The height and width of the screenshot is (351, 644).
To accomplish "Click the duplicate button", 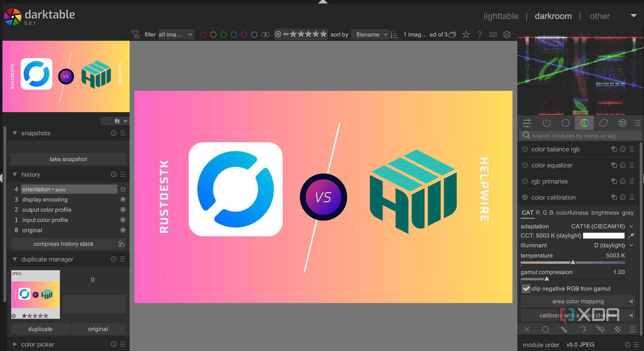I will pos(40,329).
